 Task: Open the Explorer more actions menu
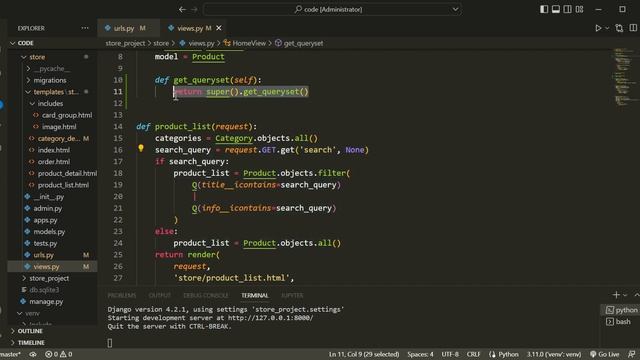[x=85, y=28]
